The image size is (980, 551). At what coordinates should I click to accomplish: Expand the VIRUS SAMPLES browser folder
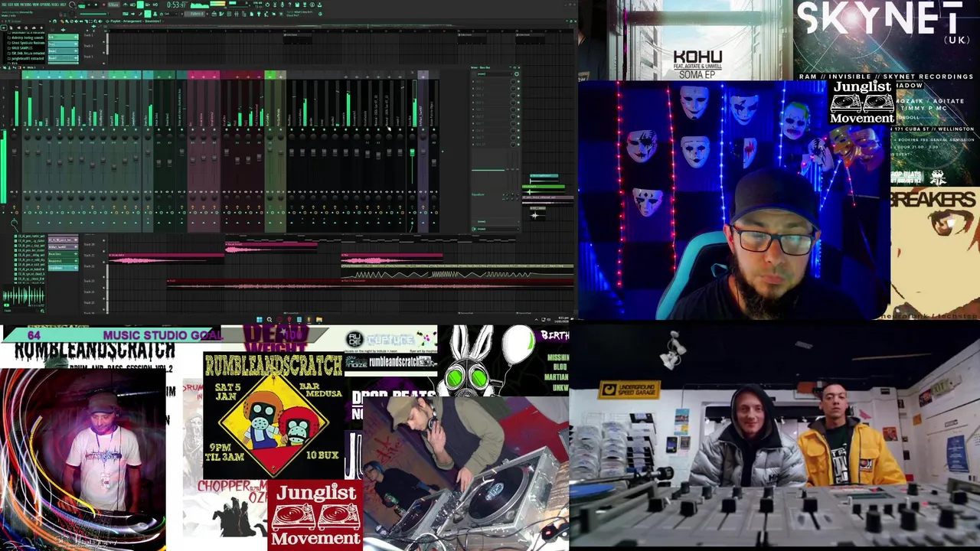21,48
